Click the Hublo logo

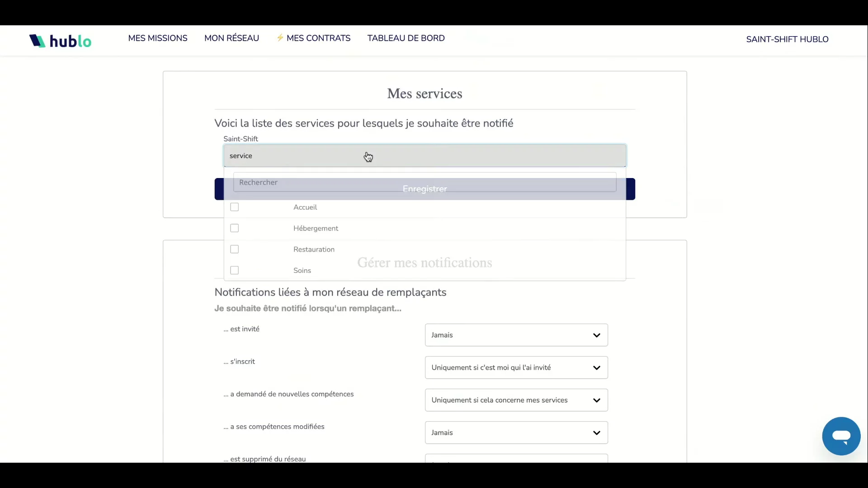click(60, 41)
